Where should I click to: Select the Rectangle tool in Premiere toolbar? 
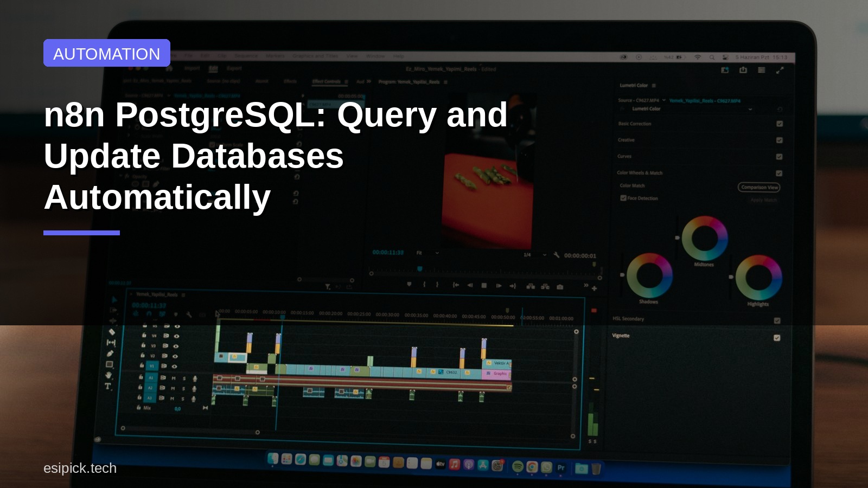pos(110,364)
